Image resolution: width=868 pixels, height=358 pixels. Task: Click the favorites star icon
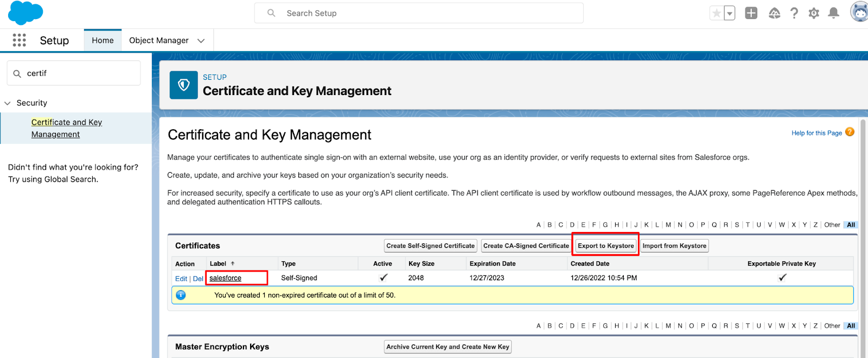click(x=717, y=13)
